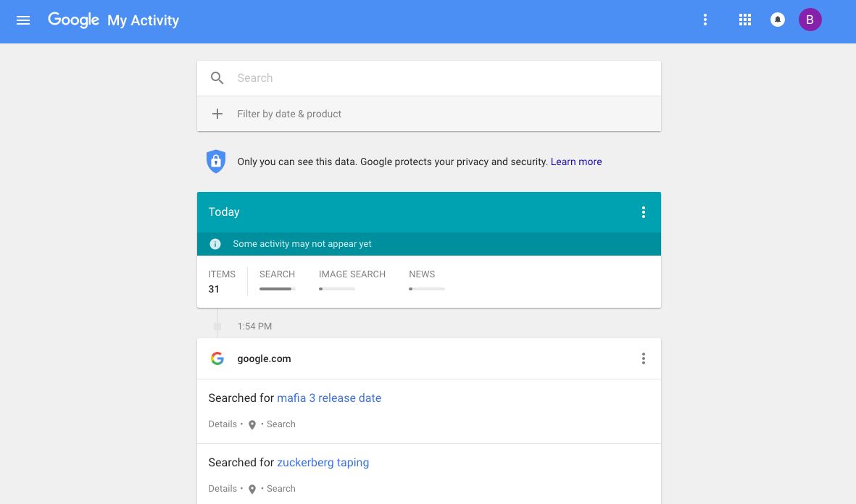Image resolution: width=856 pixels, height=504 pixels.
Task: Open google.com activity options menu
Action: click(x=643, y=358)
